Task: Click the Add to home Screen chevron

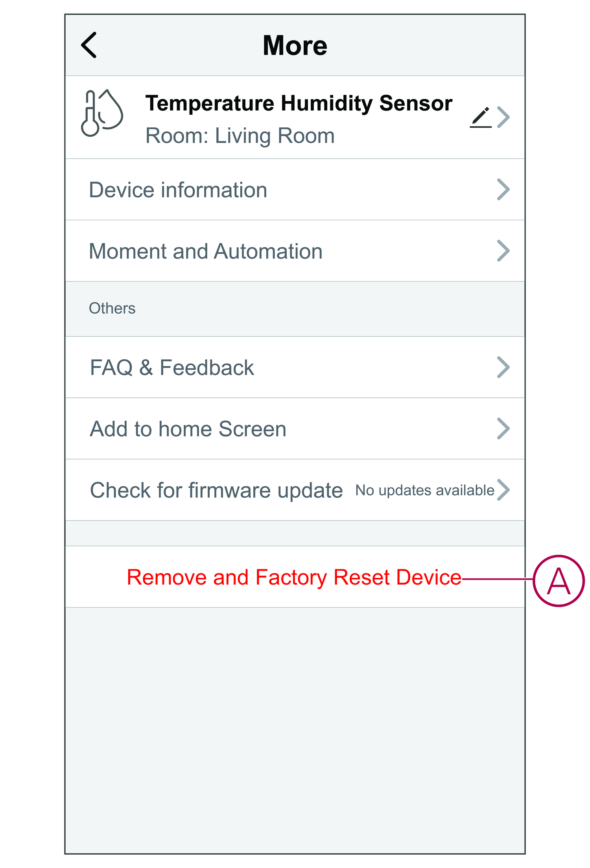Action: click(503, 428)
